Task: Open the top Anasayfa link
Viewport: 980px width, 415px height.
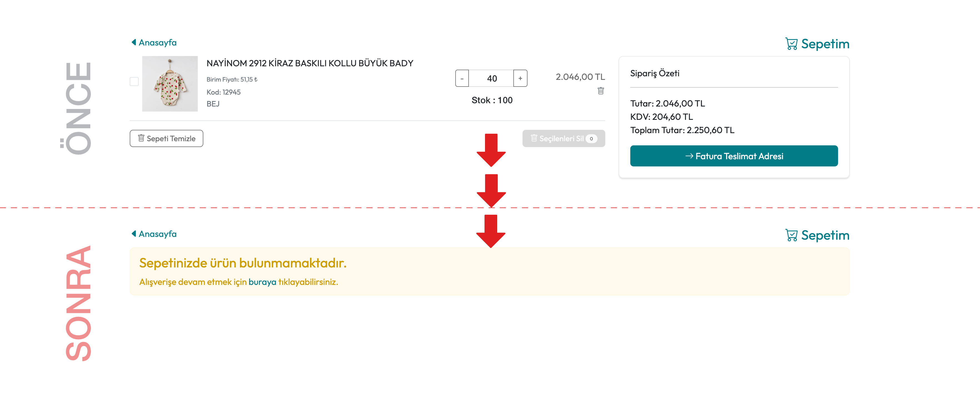Action: 157,42
